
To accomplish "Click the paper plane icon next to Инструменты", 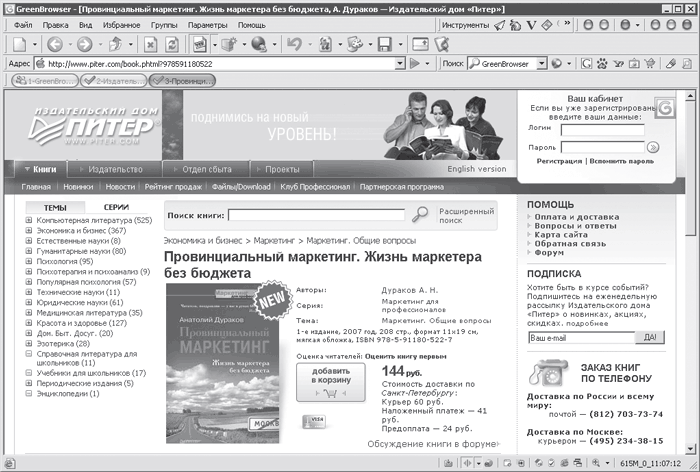I will click(x=500, y=25).
